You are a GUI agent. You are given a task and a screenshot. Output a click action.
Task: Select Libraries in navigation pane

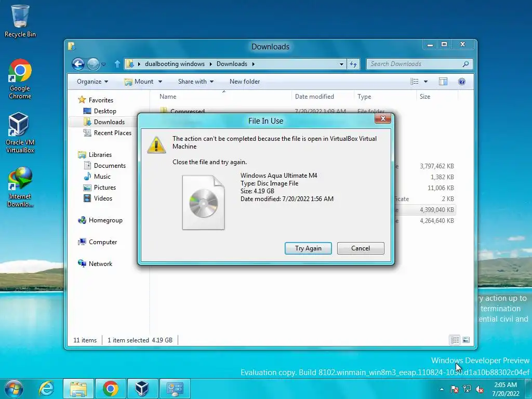coord(100,154)
